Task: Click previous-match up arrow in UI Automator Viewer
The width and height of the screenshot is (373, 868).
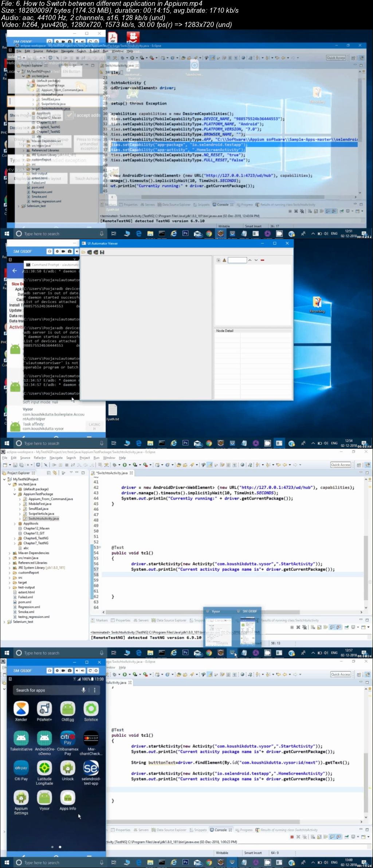Action: pos(250,260)
